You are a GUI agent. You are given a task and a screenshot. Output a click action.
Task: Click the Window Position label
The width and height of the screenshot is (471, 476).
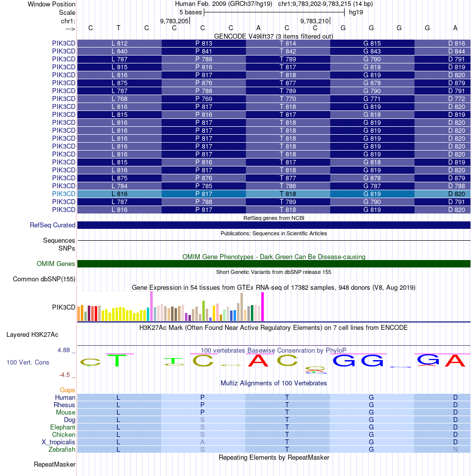tap(52, 4)
